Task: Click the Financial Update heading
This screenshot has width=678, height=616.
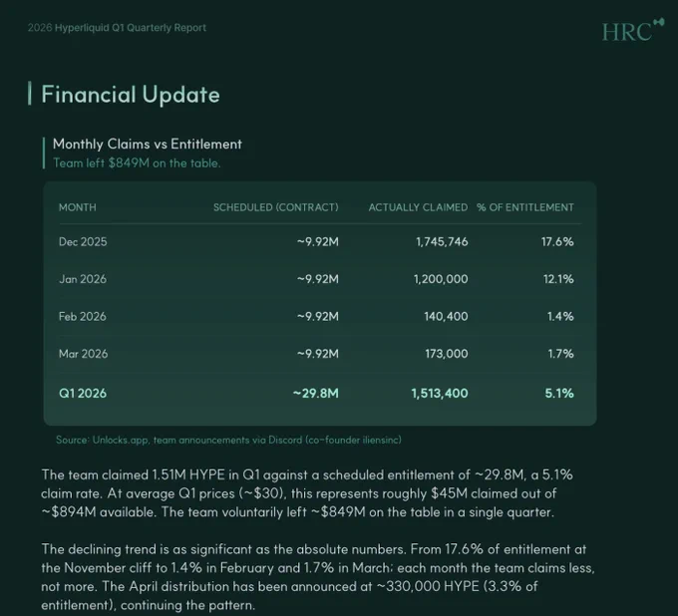Action: [131, 95]
